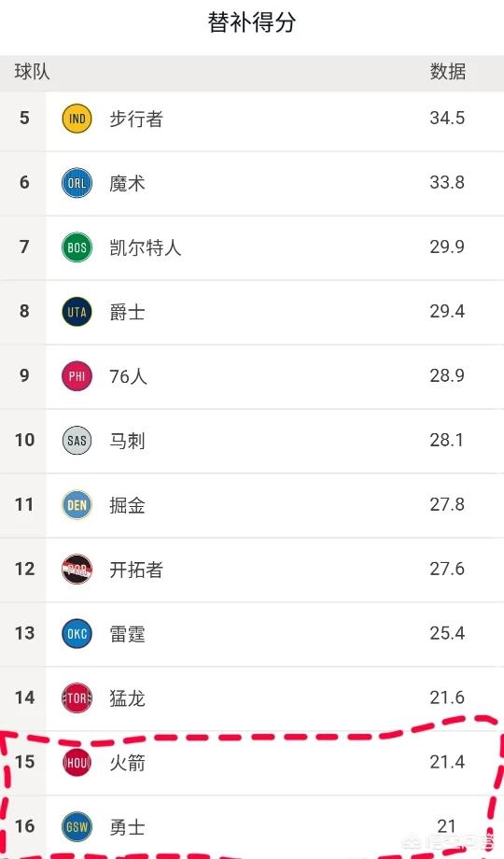Select the 勇士 team name
Image resolution: width=504 pixels, height=859 pixels.
pyautogui.click(x=127, y=826)
